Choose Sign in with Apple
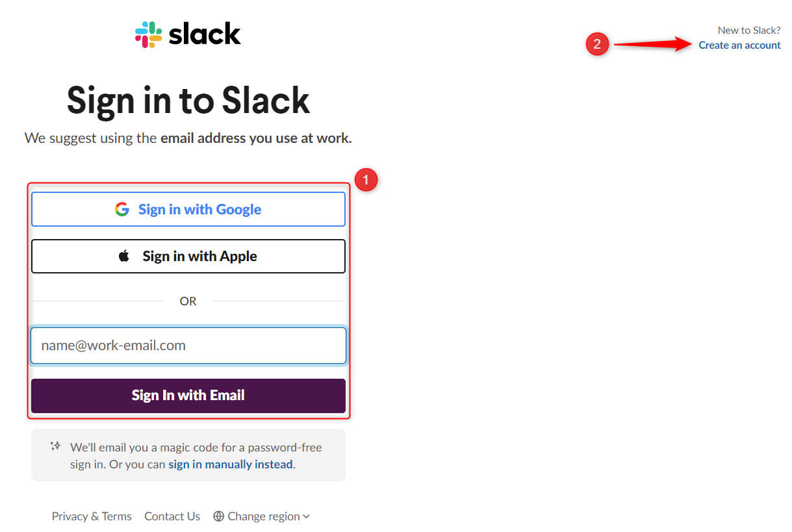This screenshot has width=792, height=532. coord(188,256)
